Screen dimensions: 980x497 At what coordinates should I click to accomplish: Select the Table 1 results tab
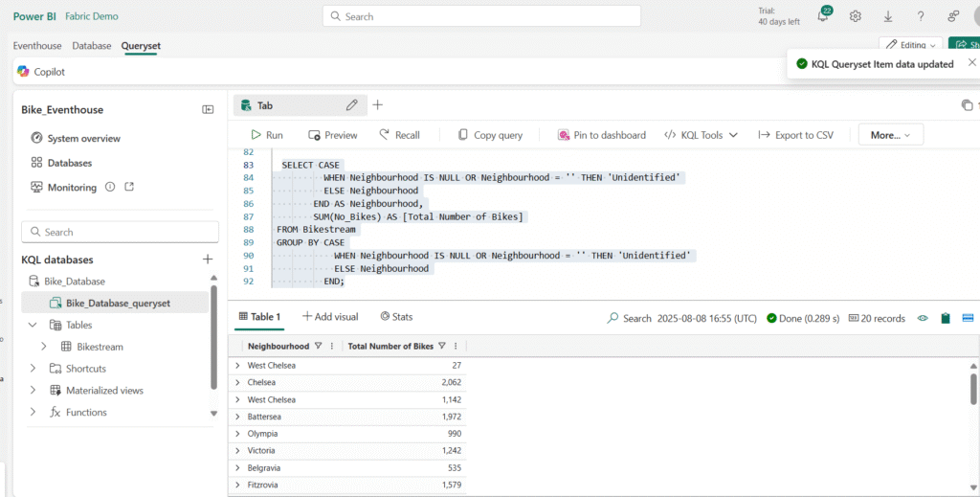click(259, 317)
